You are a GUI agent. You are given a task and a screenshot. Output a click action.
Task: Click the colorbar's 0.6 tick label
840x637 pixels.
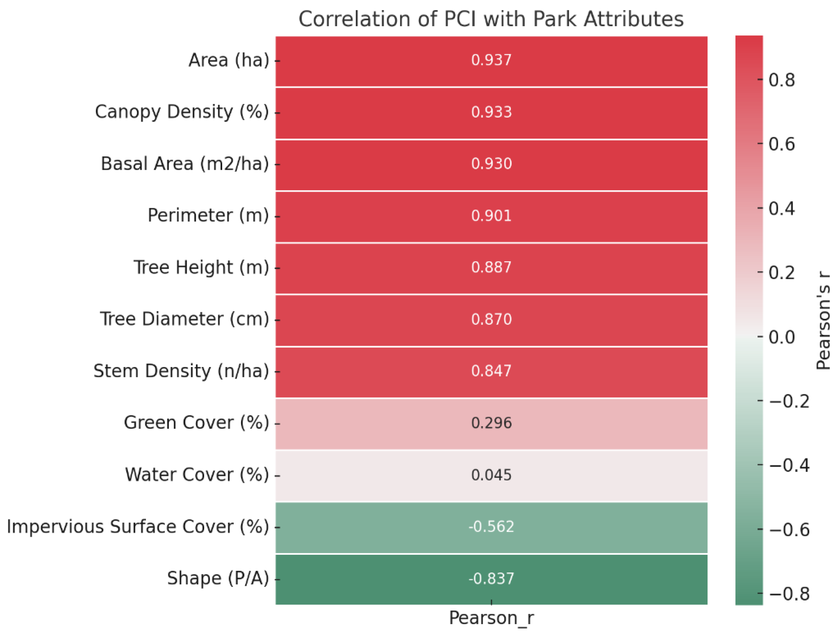click(x=781, y=145)
